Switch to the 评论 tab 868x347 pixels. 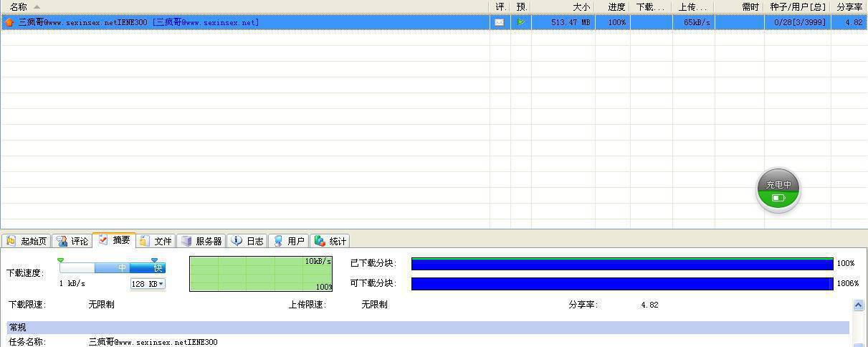tap(72, 241)
